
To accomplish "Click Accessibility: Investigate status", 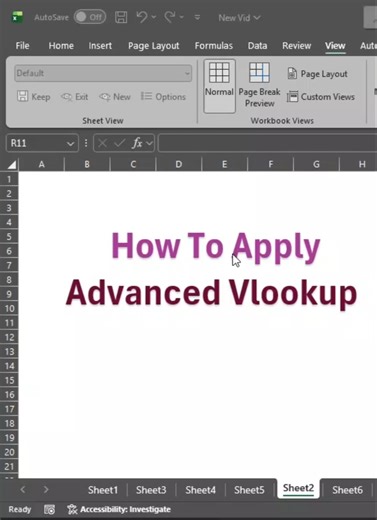I will [119, 509].
